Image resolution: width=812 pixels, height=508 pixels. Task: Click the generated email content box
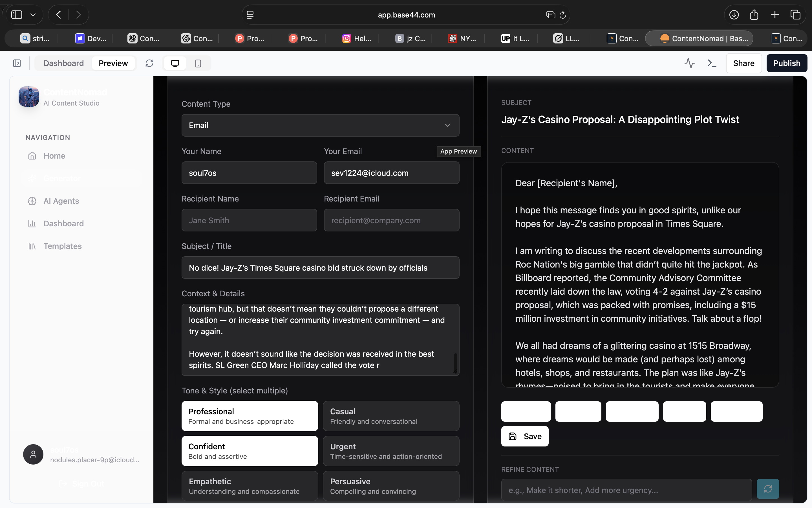(x=640, y=275)
